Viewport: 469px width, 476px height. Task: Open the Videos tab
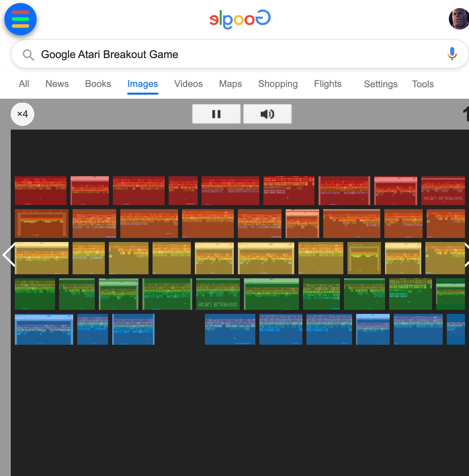click(188, 84)
